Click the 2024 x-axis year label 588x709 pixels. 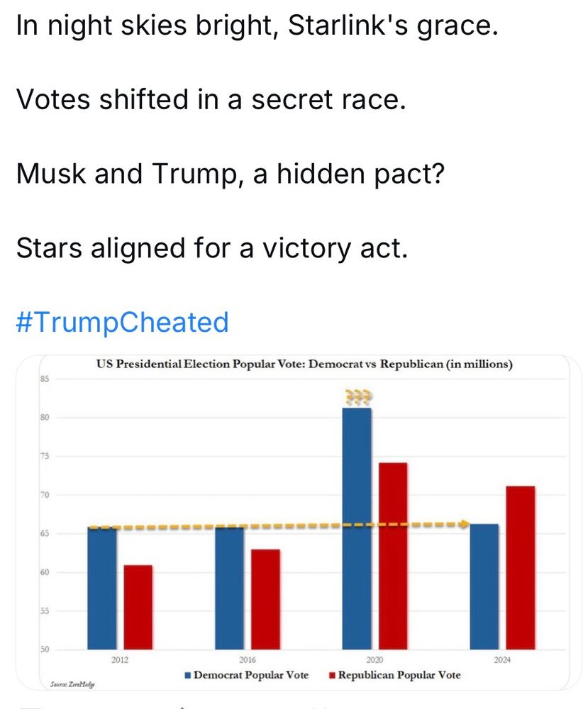pos(502,660)
